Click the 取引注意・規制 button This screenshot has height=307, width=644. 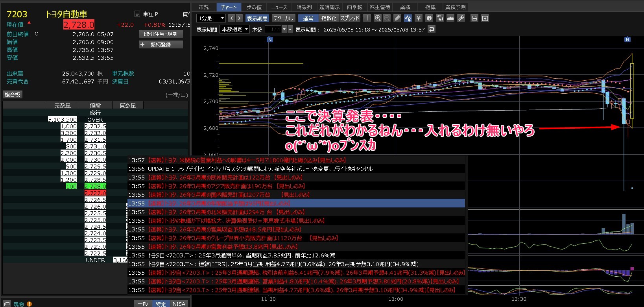click(161, 34)
